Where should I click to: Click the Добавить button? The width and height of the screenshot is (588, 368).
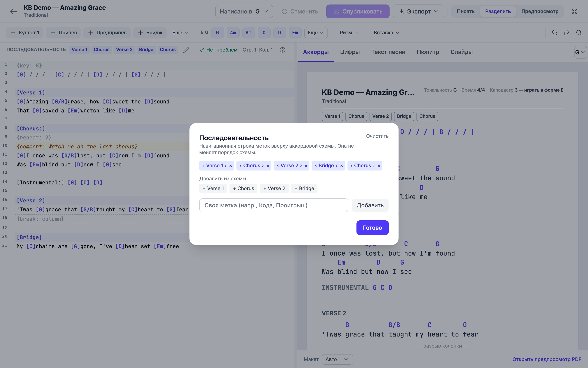click(370, 205)
